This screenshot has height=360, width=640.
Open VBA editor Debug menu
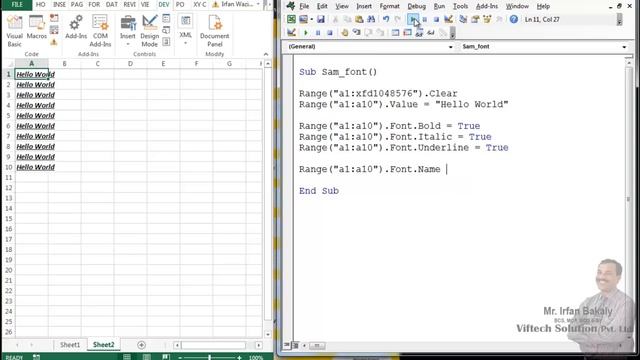tap(416, 7)
